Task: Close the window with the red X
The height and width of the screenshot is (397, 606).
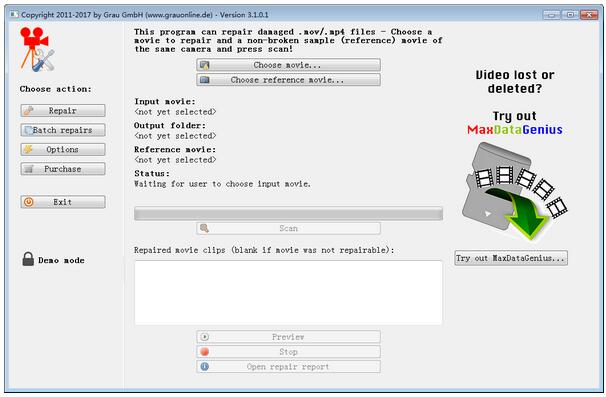Action: tap(589, 15)
